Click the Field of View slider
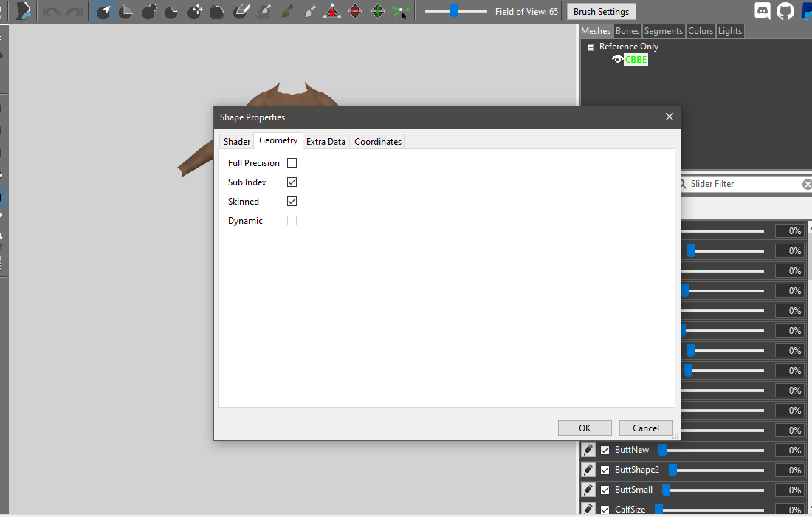812x517 pixels. click(455, 11)
